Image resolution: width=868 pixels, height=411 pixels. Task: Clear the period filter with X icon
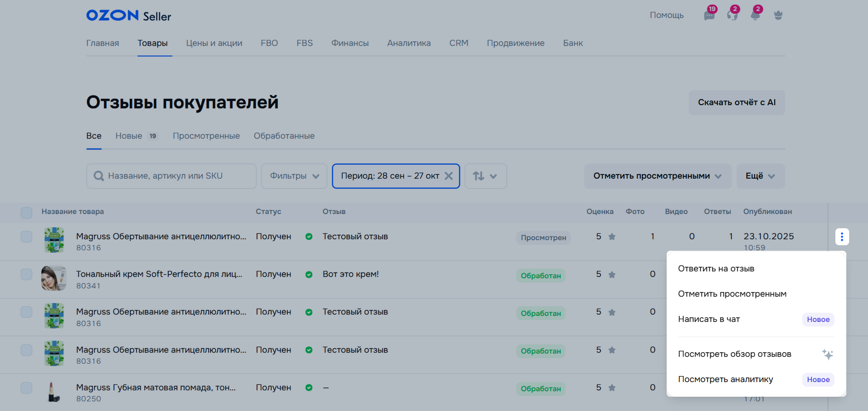coord(449,176)
